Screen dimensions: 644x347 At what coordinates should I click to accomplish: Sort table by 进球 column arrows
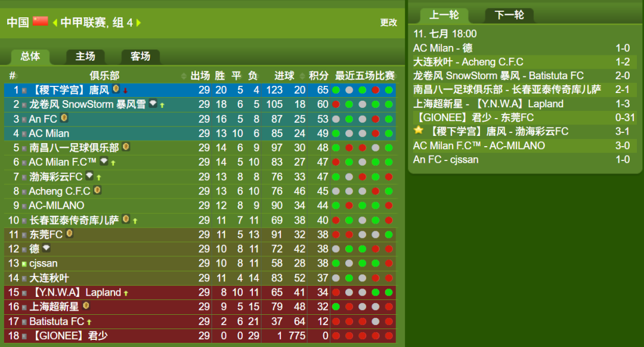click(302, 76)
